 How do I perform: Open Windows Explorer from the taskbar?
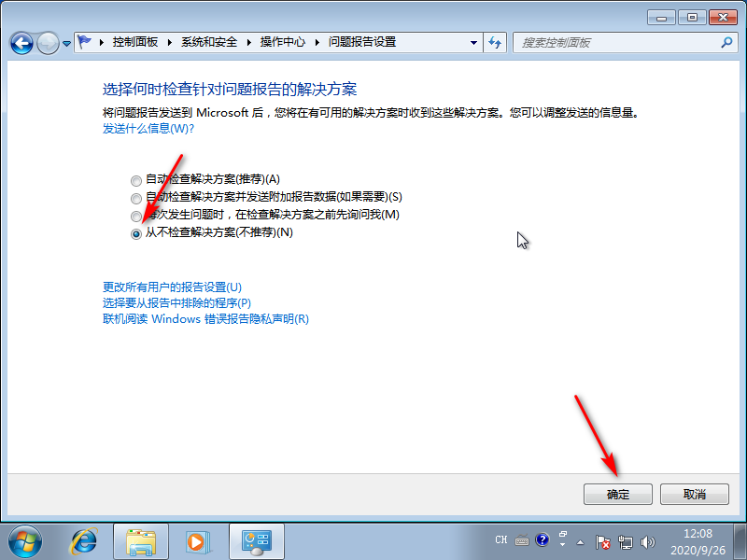pyautogui.click(x=142, y=541)
